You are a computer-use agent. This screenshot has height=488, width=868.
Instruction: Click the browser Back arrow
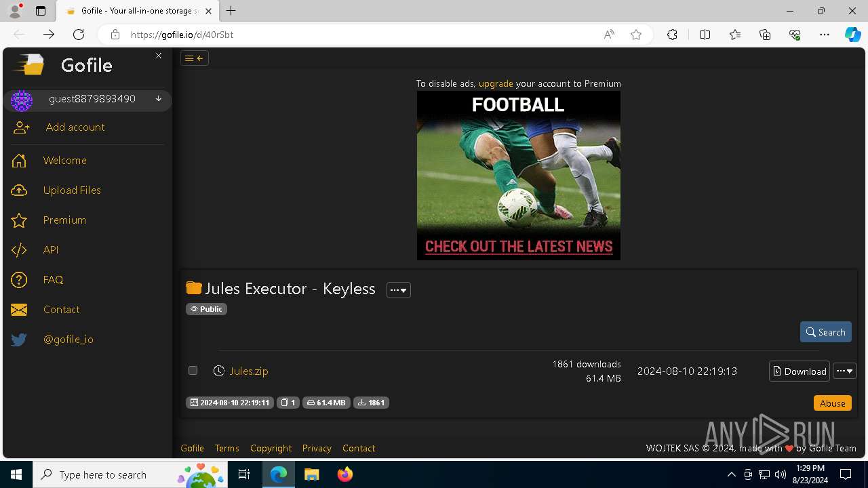(x=19, y=35)
